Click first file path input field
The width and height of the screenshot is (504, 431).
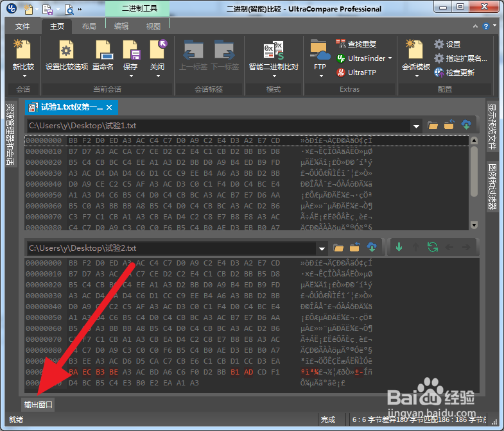coord(218,126)
